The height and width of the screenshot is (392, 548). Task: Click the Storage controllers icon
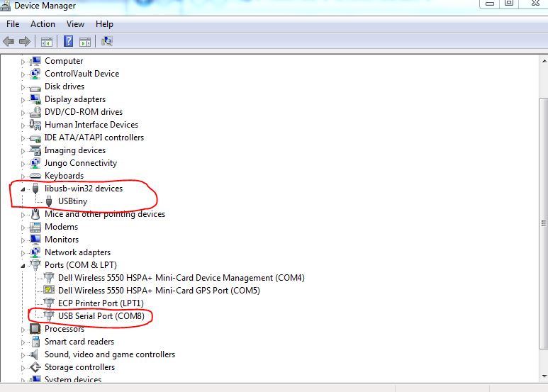coord(35,367)
